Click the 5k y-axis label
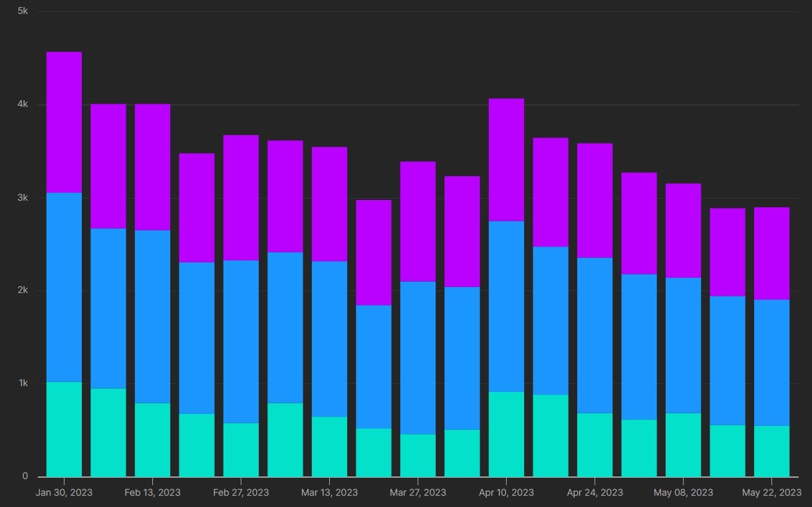Image resolution: width=812 pixels, height=507 pixels. [22, 12]
